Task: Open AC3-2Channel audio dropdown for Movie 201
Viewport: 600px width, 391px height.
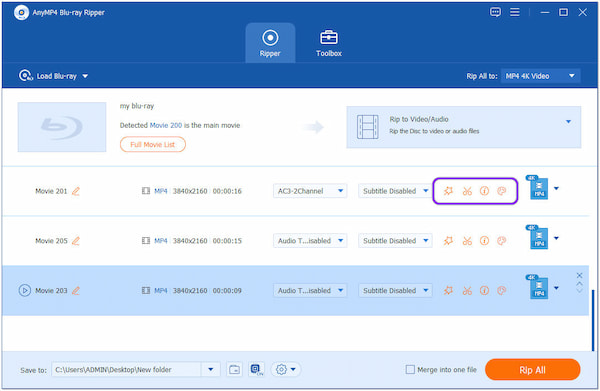Action: [x=310, y=191]
